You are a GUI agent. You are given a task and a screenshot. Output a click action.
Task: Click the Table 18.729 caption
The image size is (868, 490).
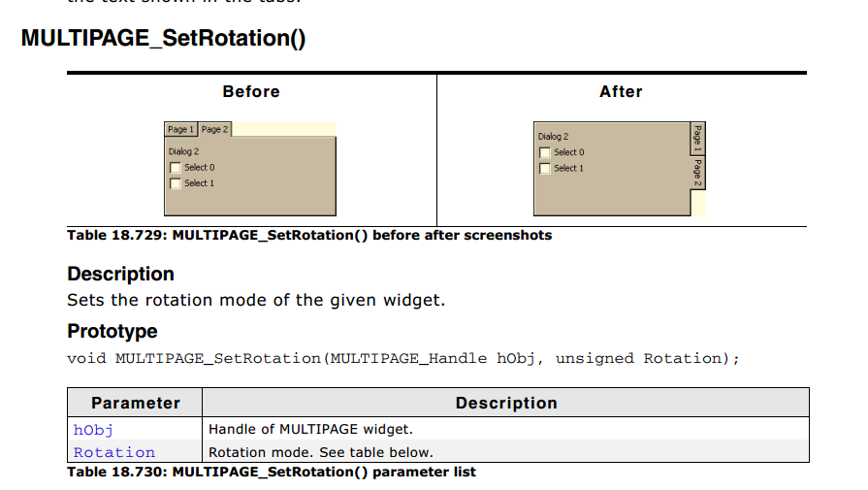309,236
